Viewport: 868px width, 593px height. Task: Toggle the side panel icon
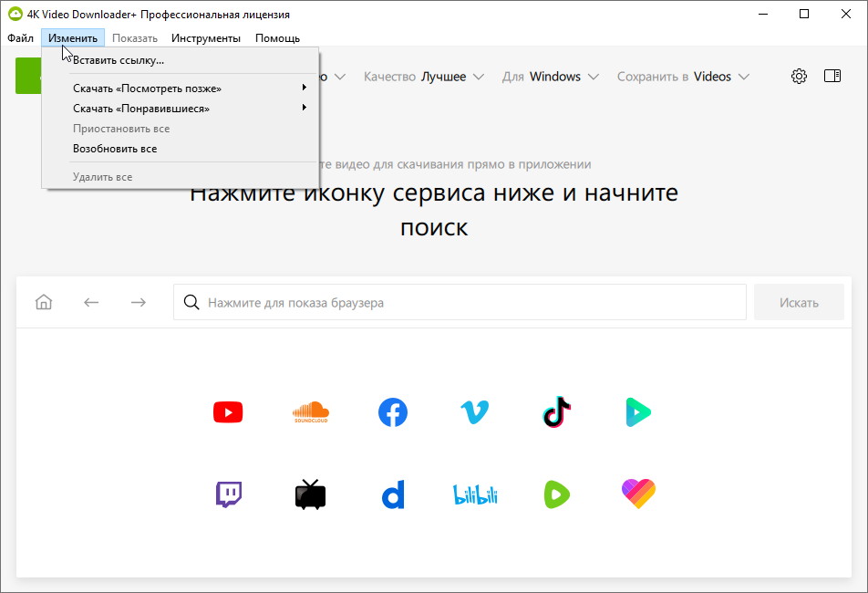pyautogui.click(x=832, y=76)
